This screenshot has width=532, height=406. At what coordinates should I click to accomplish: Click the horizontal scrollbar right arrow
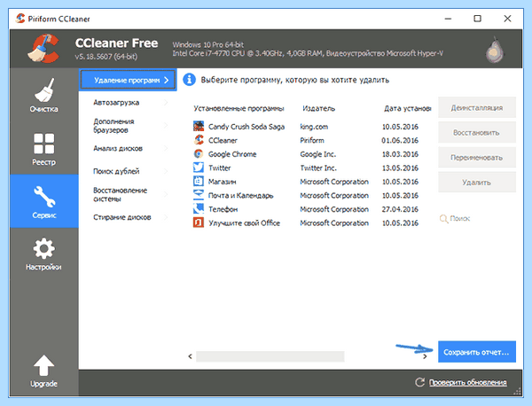pyautogui.click(x=425, y=356)
